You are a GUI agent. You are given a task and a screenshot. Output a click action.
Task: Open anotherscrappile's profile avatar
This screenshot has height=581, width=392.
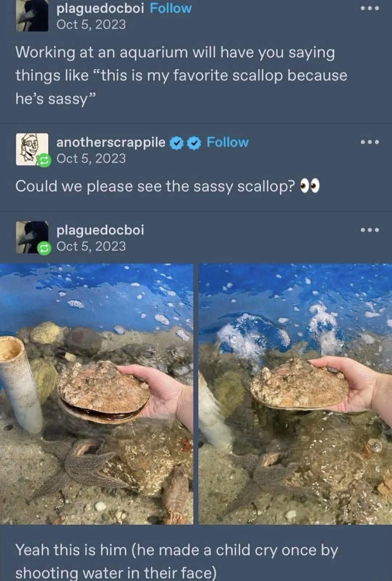pos(32,149)
